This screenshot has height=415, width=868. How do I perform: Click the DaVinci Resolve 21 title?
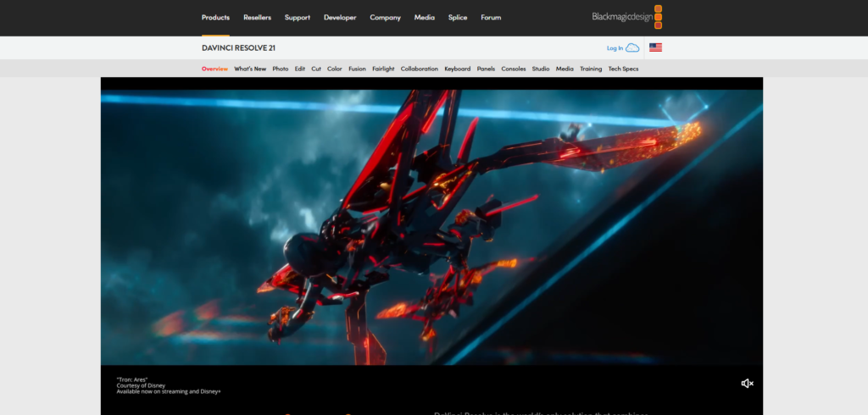coord(238,48)
